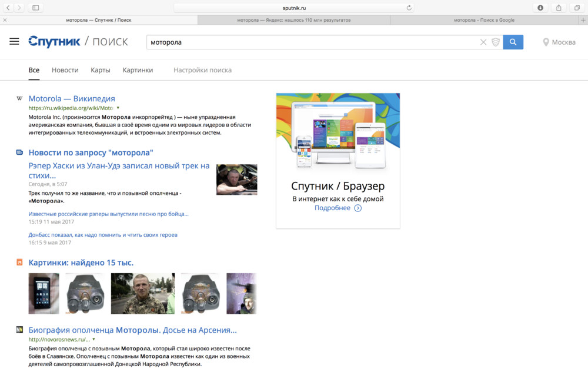The height and width of the screenshot is (368, 588).
Task: Click the Спутник logo
Action: coord(54,42)
